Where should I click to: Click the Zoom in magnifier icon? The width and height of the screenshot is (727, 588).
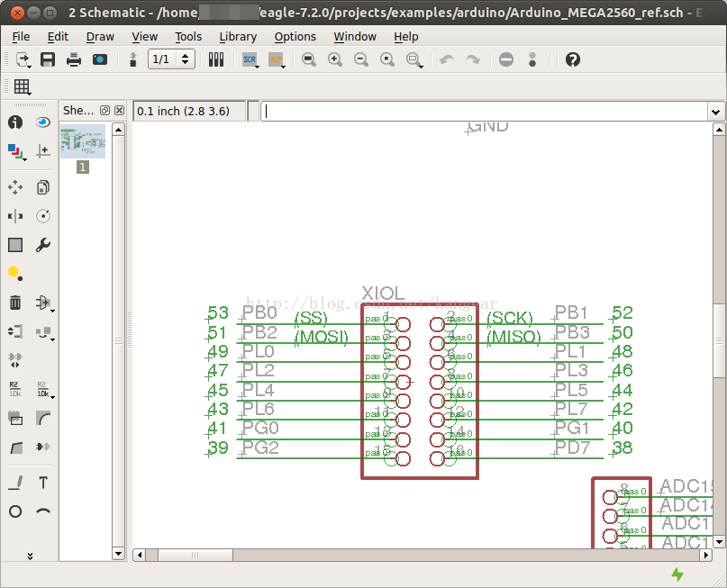click(x=335, y=59)
